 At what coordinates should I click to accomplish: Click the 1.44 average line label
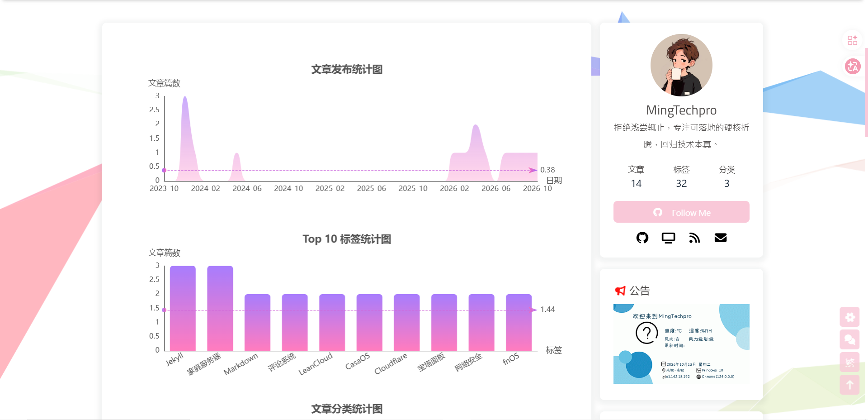(x=547, y=309)
